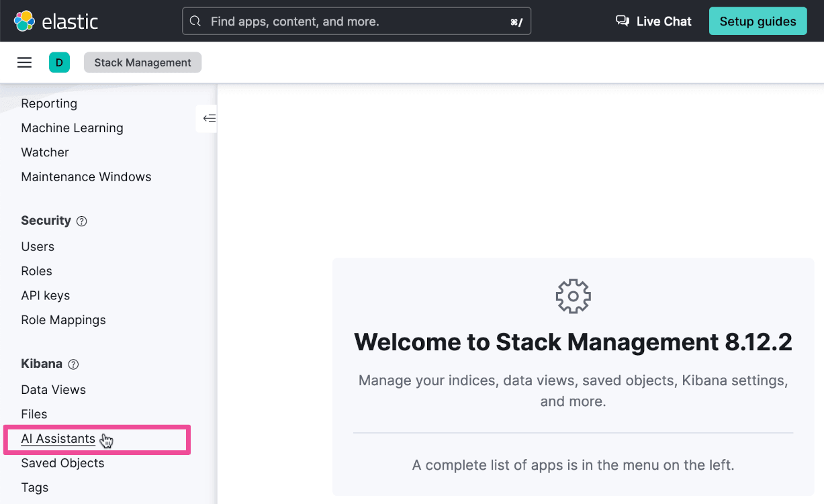Image resolution: width=824 pixels, height=504 pixels.
Task: Click the Elastic logo icon
Action: (x=25, y=21)
